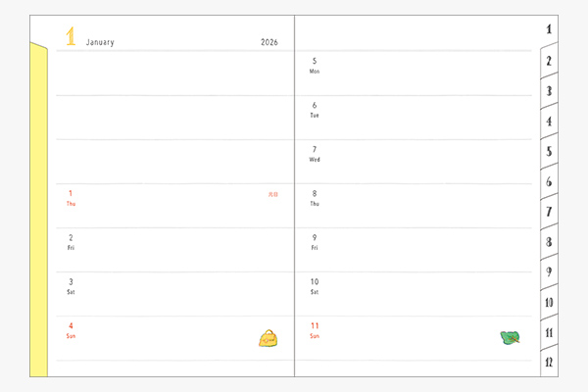Screen dimensions: 588x392
Task: Select month tab 8
Action: point(549,242)
